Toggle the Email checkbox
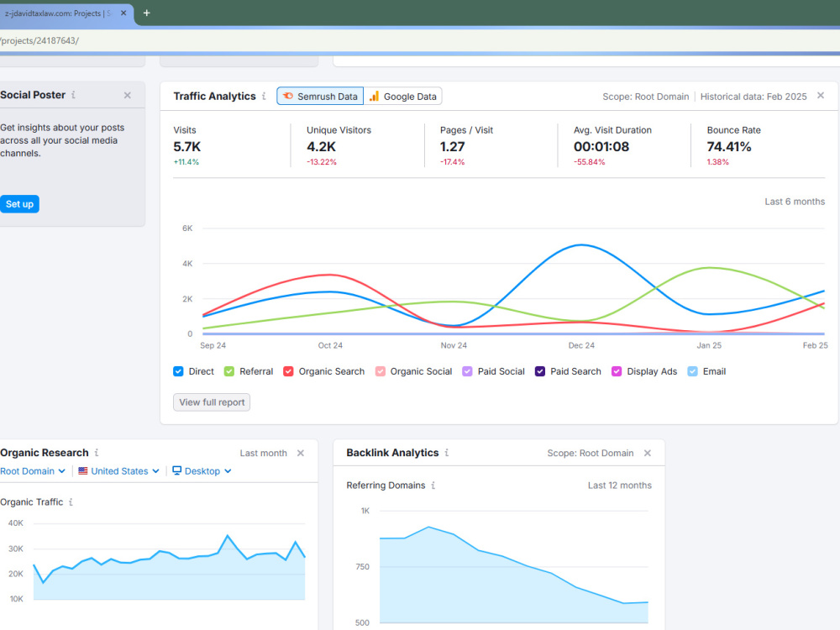Image resolution: width=840 pixels, height=630 pixels. (693, 371)
